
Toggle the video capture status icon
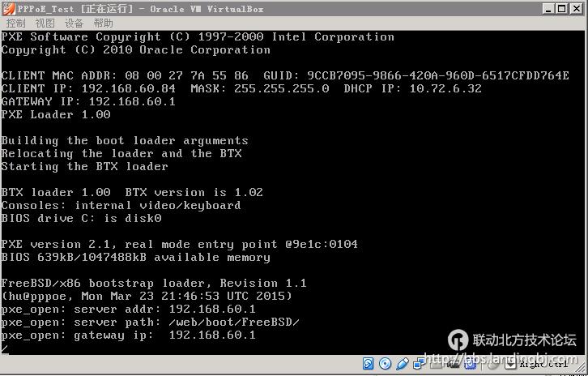[453, 364]
